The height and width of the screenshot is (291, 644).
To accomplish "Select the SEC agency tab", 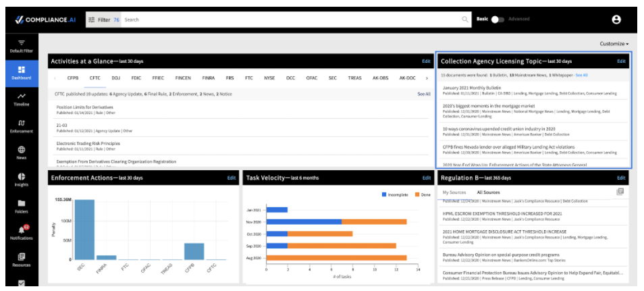I will coord(333,78).
